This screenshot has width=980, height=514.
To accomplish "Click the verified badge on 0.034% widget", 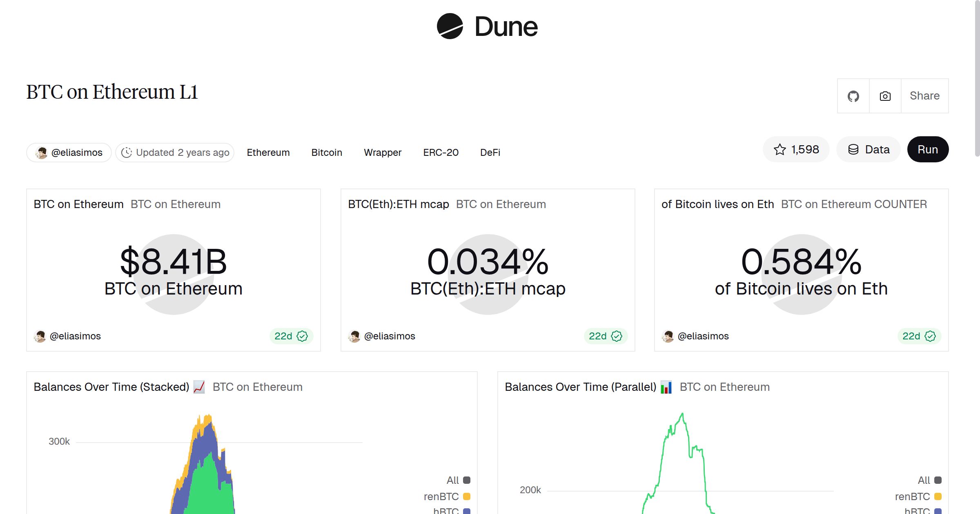I will click(617, 336).
